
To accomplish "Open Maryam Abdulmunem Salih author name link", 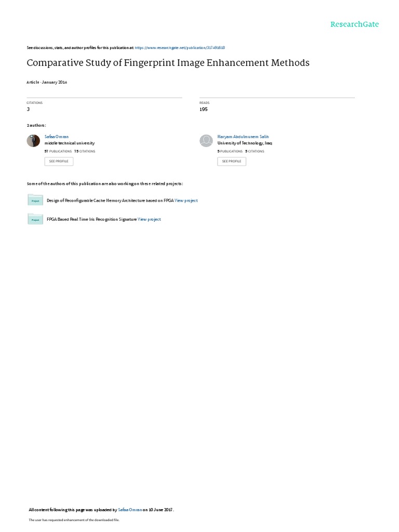I will [x=243, y=137].
